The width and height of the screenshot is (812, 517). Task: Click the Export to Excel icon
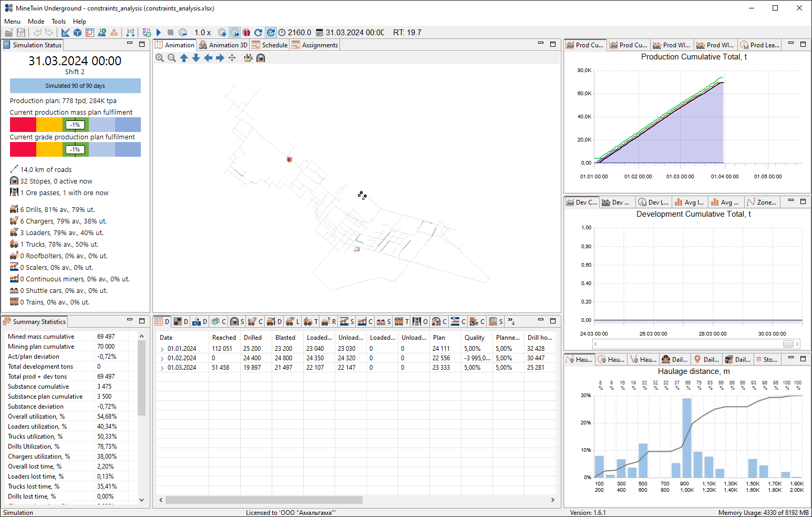coord(147,33)
